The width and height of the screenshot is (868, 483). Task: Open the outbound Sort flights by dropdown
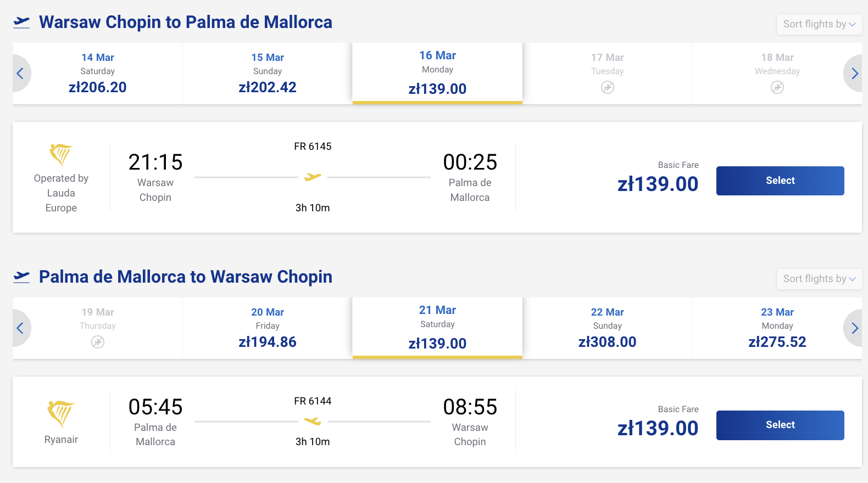[819, 24]
